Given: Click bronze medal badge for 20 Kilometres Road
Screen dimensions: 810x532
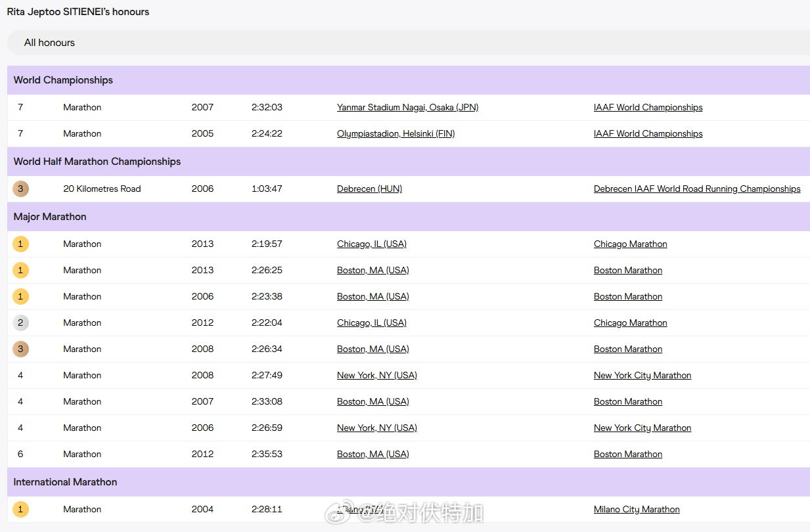Looking at the screenshot, I should pos(20,189).
